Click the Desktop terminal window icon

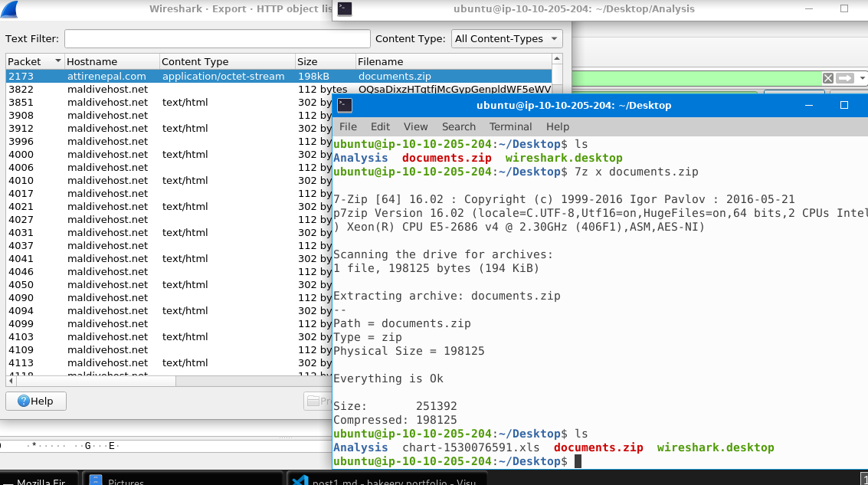point(344,105)
